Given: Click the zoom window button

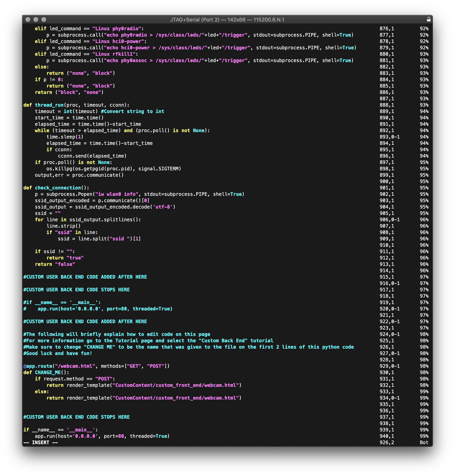Looking at the screenshot, I should (44, 20).
